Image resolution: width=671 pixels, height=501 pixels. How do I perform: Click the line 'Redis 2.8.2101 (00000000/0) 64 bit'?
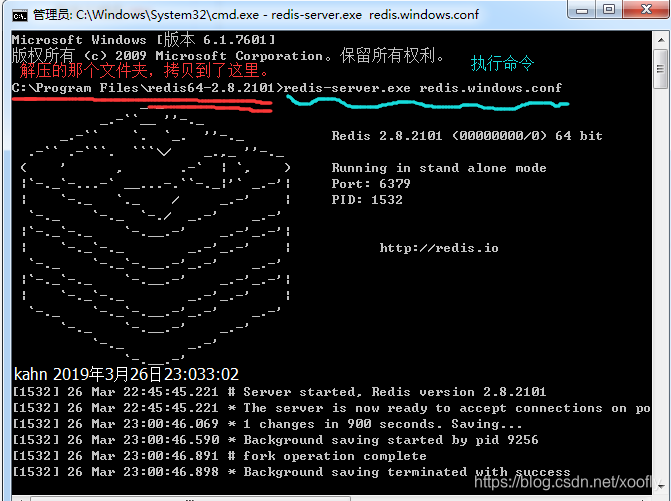point(467,136)
